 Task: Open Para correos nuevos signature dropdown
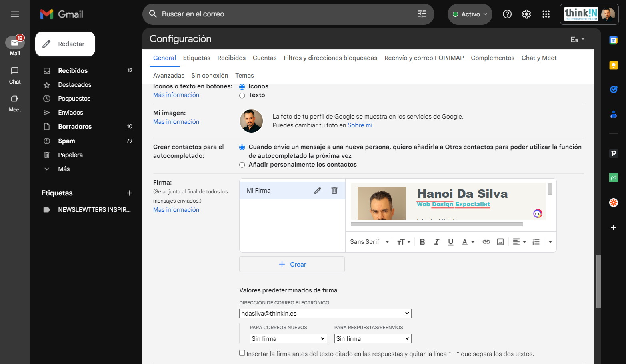(288, 339)
